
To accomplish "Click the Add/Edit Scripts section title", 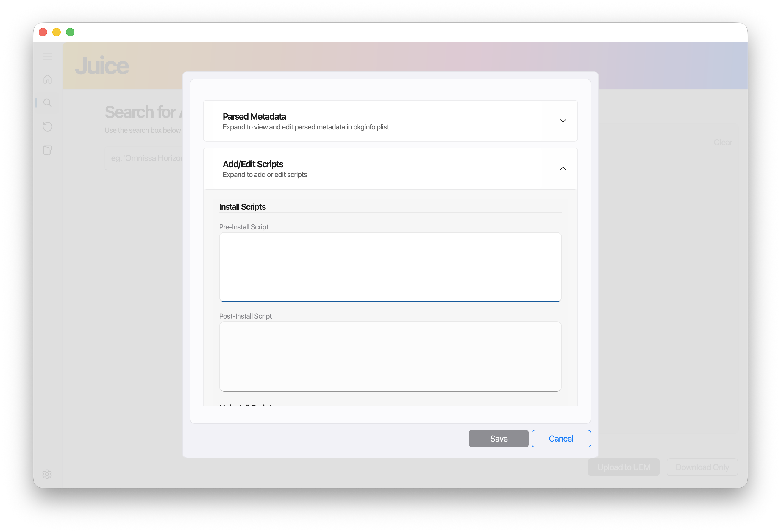I will (253, 164).
